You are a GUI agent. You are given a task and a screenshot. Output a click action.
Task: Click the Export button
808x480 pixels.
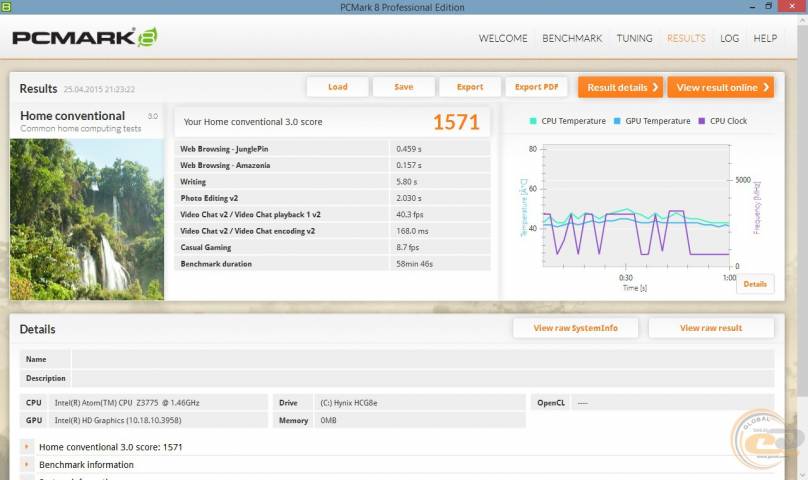470,87
